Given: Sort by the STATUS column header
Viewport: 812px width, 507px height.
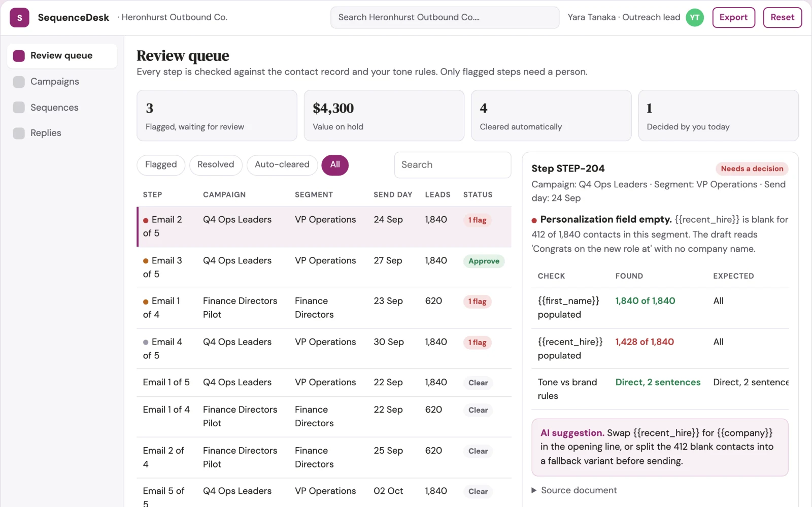Looking at the screenshot, I should click(x=478, y=195).
